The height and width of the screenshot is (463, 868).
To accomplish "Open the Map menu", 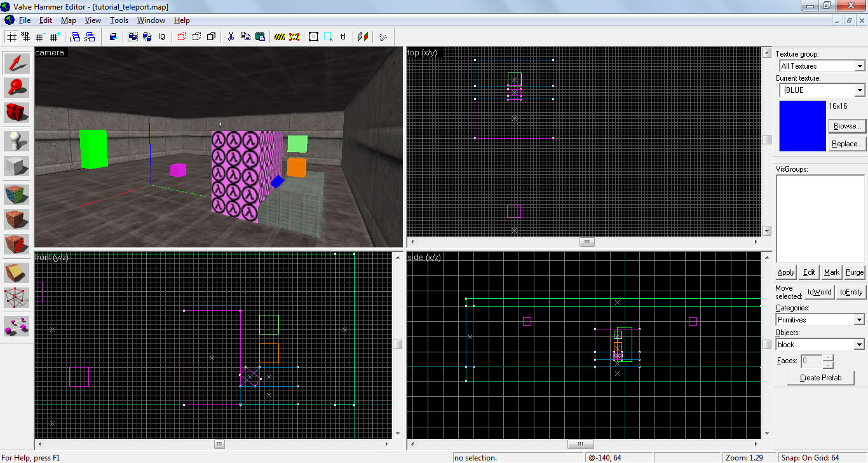I will (x=68, y=20).
